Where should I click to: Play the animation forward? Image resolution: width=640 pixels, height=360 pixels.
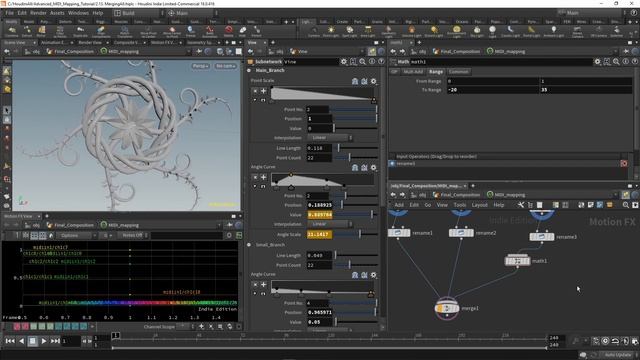pos(44,341)
